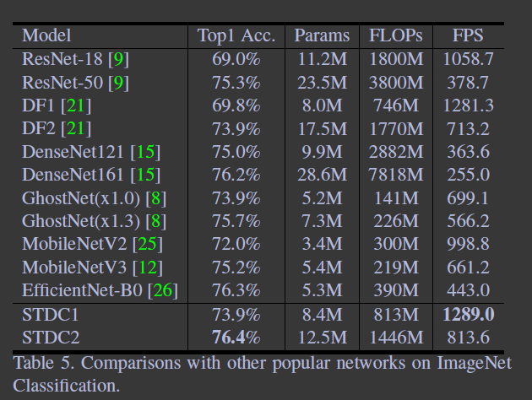The image size is (532, 400).
Task: Click the FLOPs column header
Action: click(396, 35)
